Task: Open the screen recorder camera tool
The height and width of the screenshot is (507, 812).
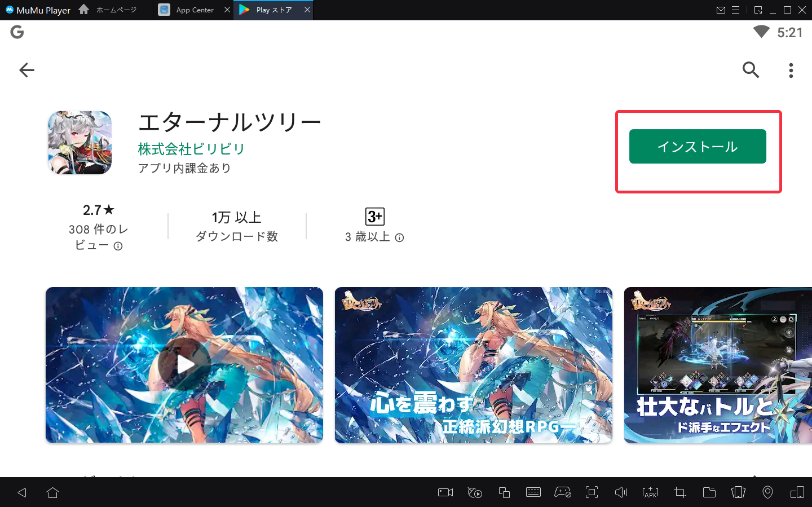Action: pos(445,492)
